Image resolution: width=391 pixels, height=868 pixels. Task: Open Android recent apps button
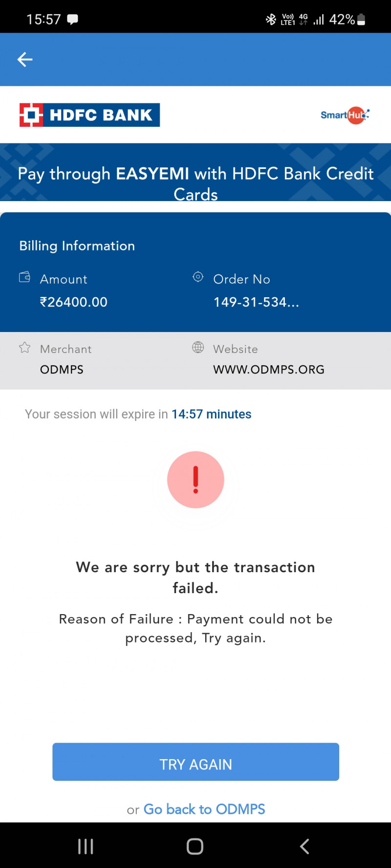(86, 846)
